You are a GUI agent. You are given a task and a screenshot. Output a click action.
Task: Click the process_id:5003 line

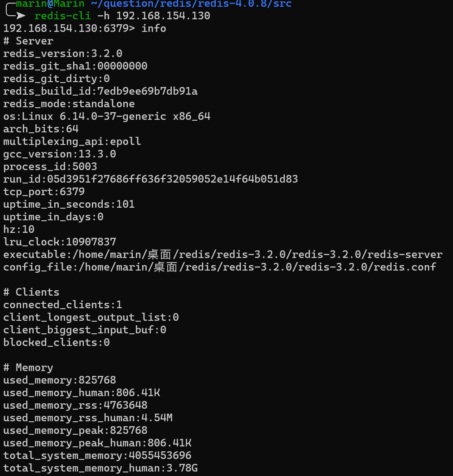point(50,166)
